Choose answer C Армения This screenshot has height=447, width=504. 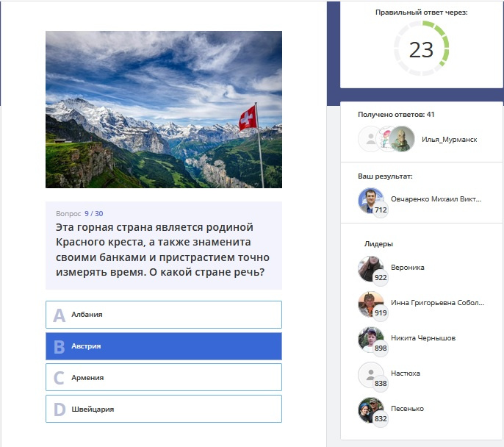pyautogui.click(x=164, y=377)
